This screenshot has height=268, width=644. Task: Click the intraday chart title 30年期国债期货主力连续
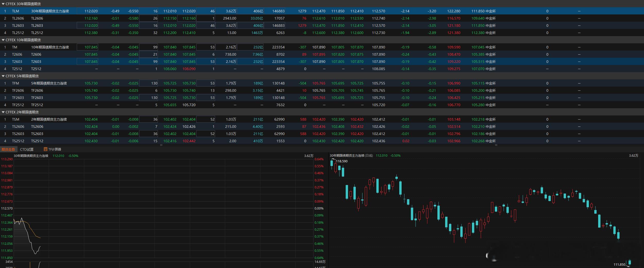[31, 156]
